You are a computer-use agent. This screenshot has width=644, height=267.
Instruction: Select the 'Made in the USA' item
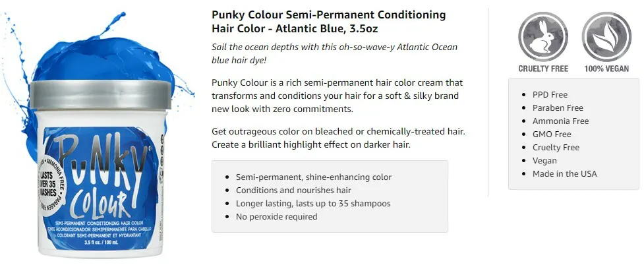565,173
